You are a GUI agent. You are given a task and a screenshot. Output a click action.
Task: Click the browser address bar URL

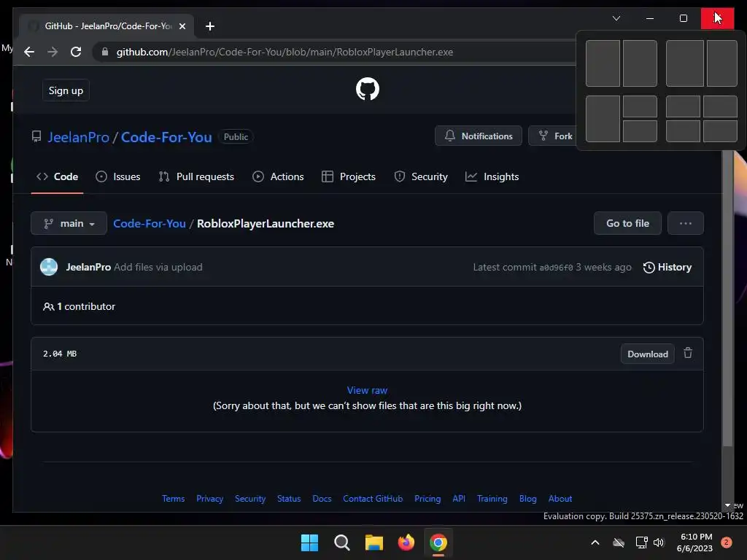(285, 52)
